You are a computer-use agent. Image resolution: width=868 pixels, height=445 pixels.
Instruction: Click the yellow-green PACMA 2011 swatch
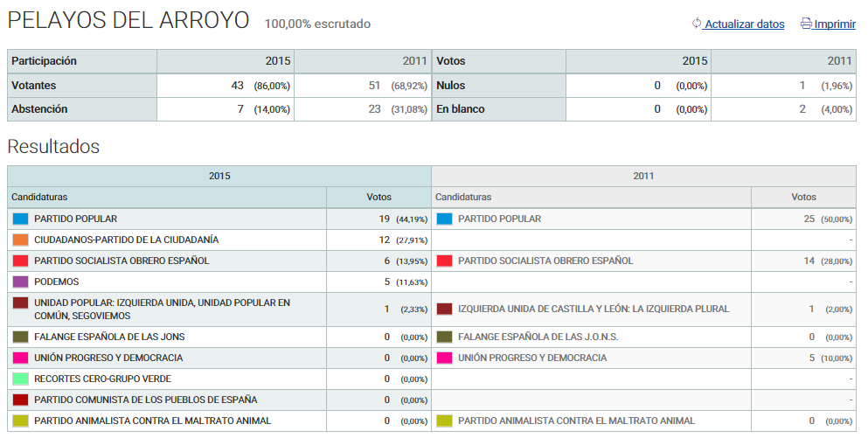click(445, 421)
